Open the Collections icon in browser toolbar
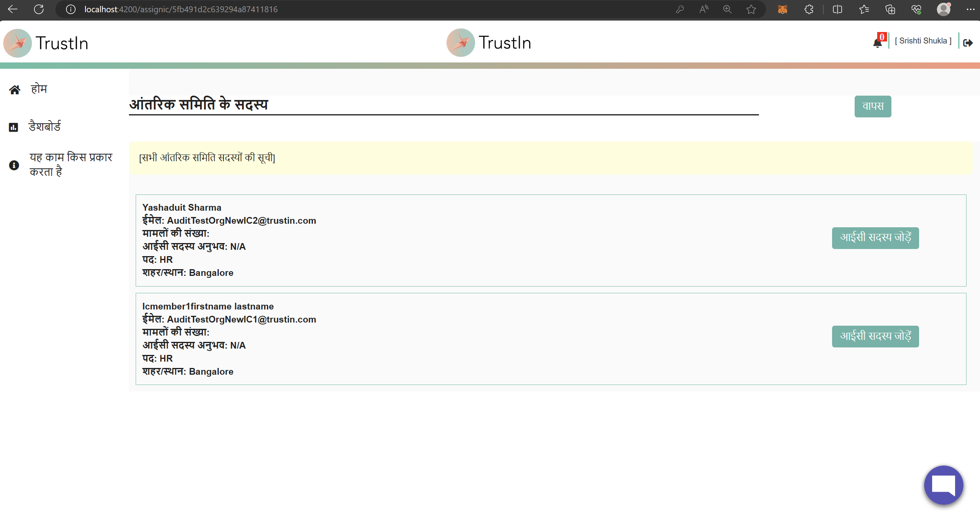The width and height of the screenshot is (980, 515). 890,9
